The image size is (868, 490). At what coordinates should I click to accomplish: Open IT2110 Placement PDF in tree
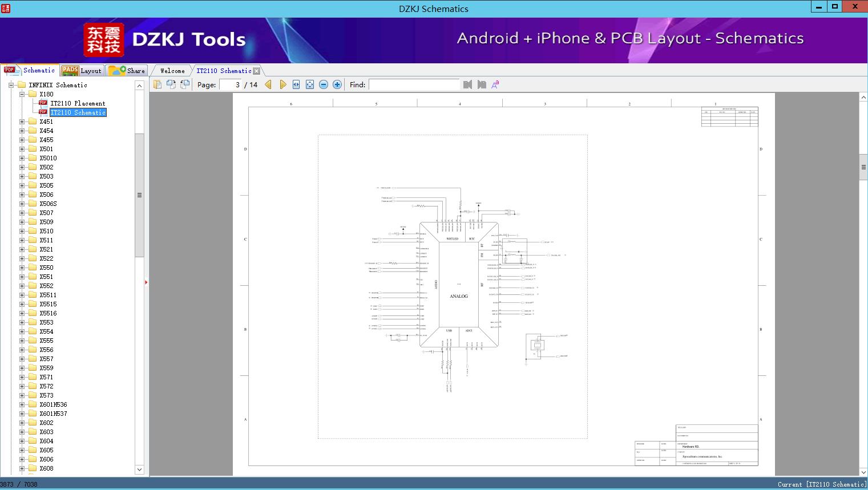point(78,103)
